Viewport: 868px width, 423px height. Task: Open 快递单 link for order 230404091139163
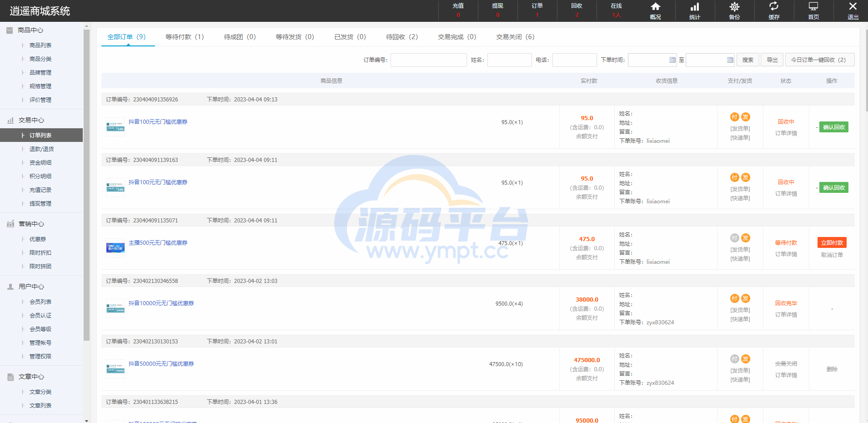click(740, 198)
